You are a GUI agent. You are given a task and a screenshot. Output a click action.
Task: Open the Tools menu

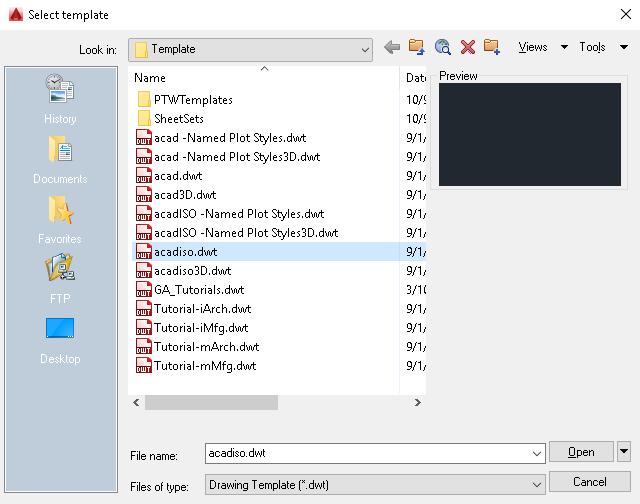(592, 47)
